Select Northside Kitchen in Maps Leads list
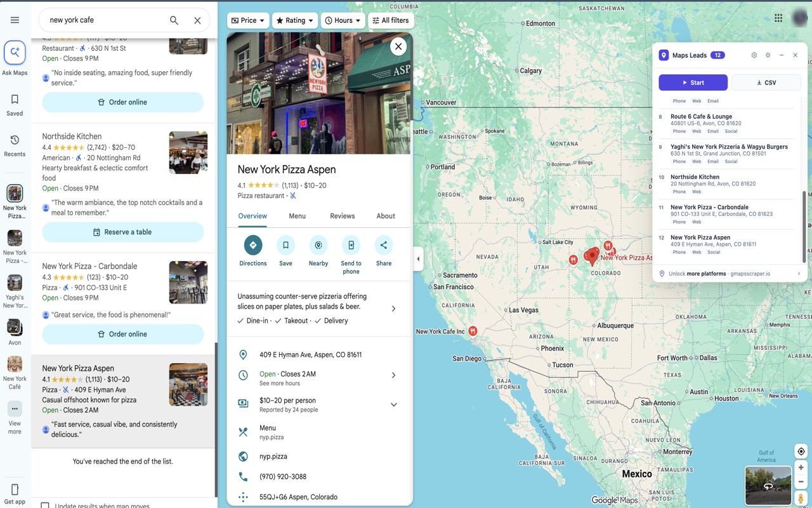This screenshot has height=508, width=812. coord(726,184)
